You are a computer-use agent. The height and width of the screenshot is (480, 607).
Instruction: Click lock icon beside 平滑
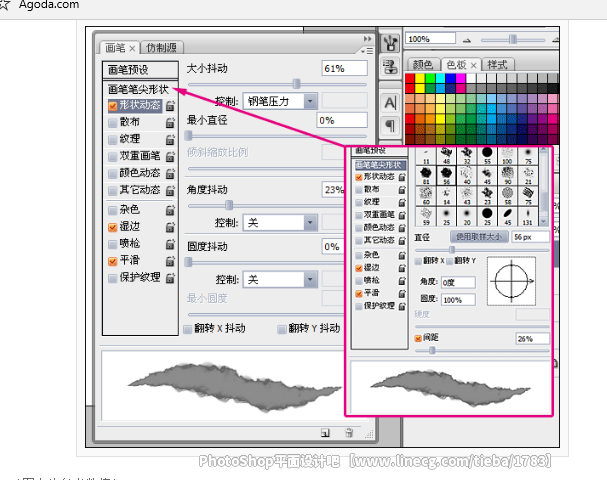170,261
